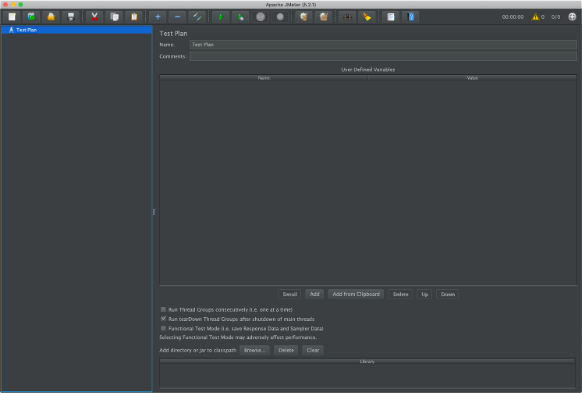Uncheck Run tearDown Thread Groups checkbox
This screenshot has height=393, width=582.
coord(163,318)
